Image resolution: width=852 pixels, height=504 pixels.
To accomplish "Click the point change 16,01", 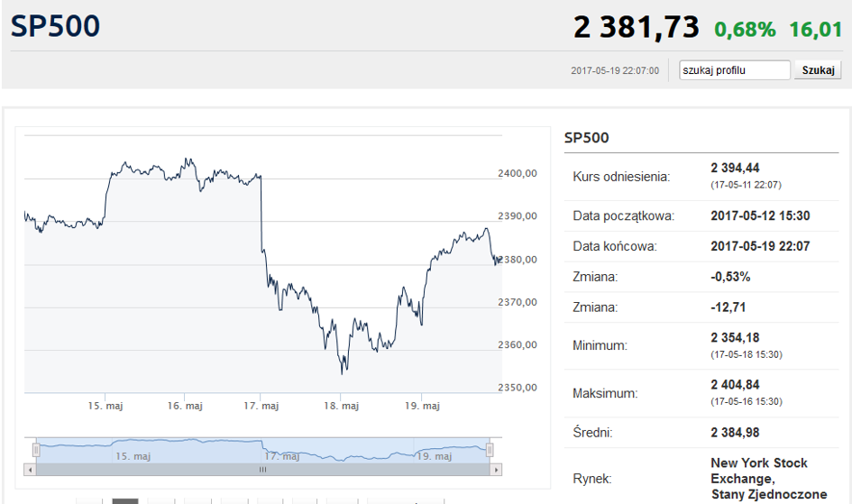I will tap(816, 30).
